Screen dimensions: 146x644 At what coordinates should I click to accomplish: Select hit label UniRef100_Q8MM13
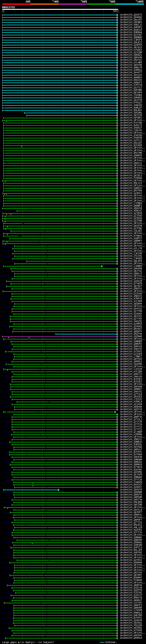click(x=131, y=362)
